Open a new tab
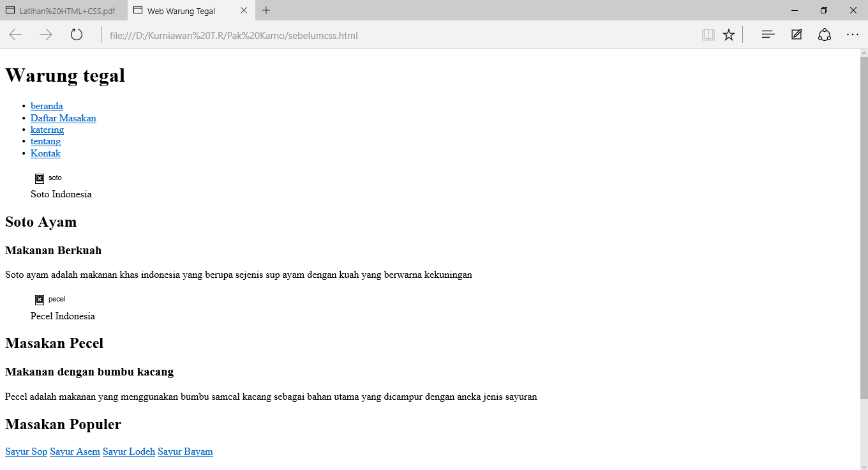The image size is (868, 470). [266, 10]
